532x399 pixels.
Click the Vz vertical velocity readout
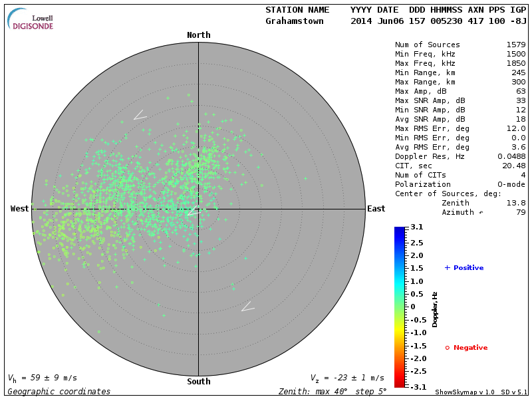347,378
